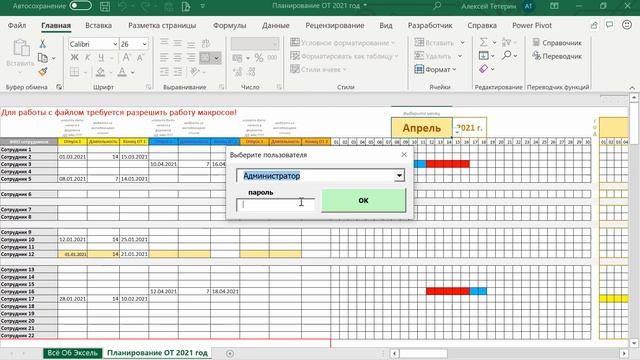This screenshot has height=360, width=640.
Task: Open the font name Calibri dropdown
Action: (115, 44)
